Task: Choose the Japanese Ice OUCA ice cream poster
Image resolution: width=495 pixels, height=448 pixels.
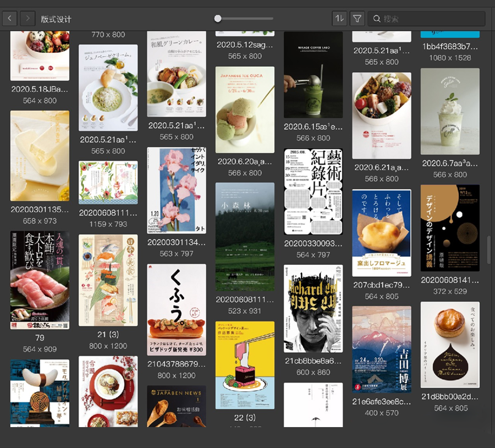Action: click(x=245, y=110)
